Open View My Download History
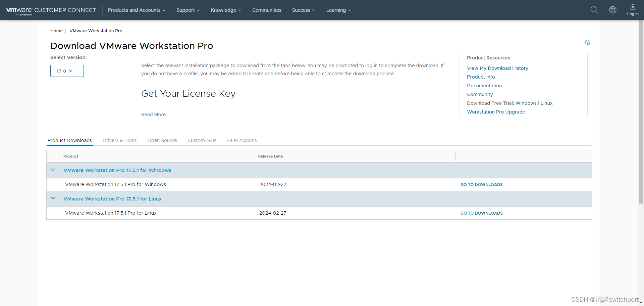The width and height of the screenshot is (644, 306). click(x=497, y=68)
